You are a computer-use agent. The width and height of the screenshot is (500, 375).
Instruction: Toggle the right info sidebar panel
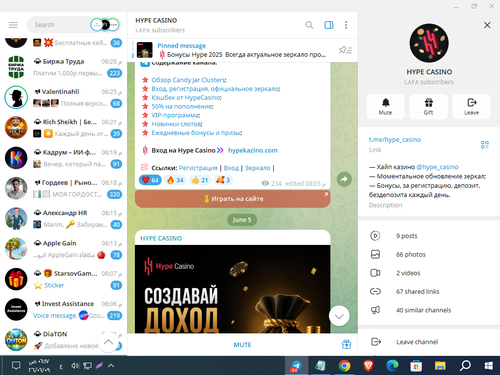click(329, 25)
